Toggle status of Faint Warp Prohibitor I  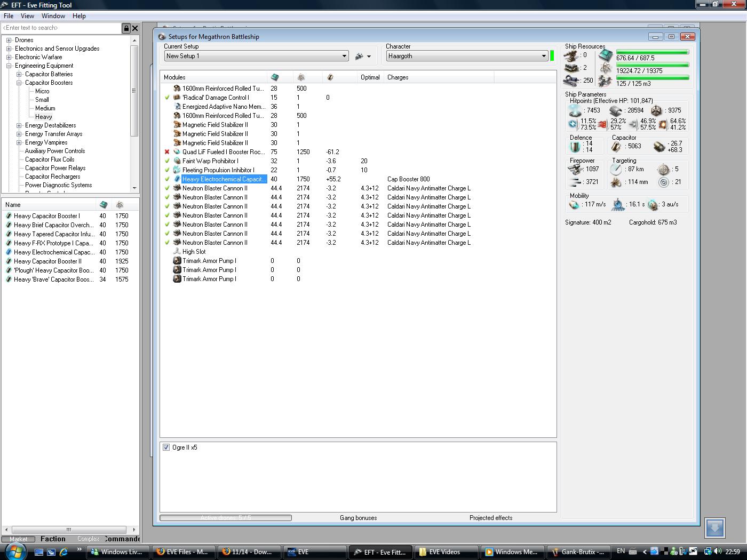coord(167,161)
